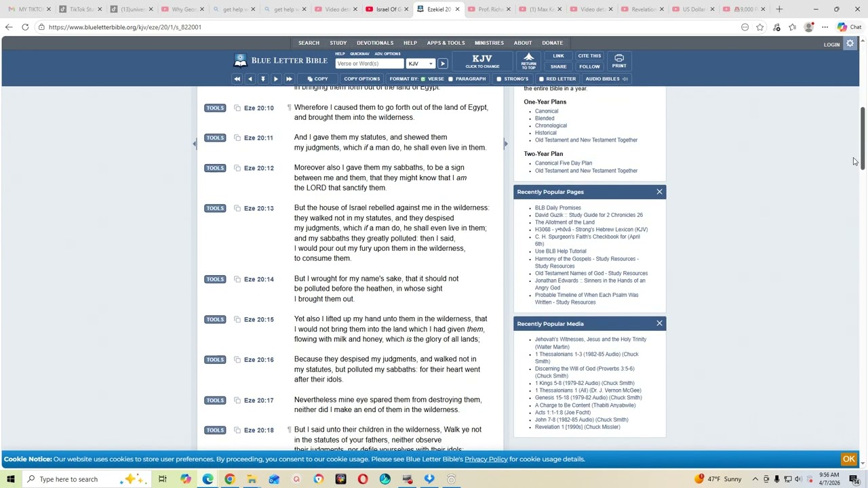The image size is (868, 488).
Task: Go to previous book with double-left arrow
Action: (x=237, y=79)
